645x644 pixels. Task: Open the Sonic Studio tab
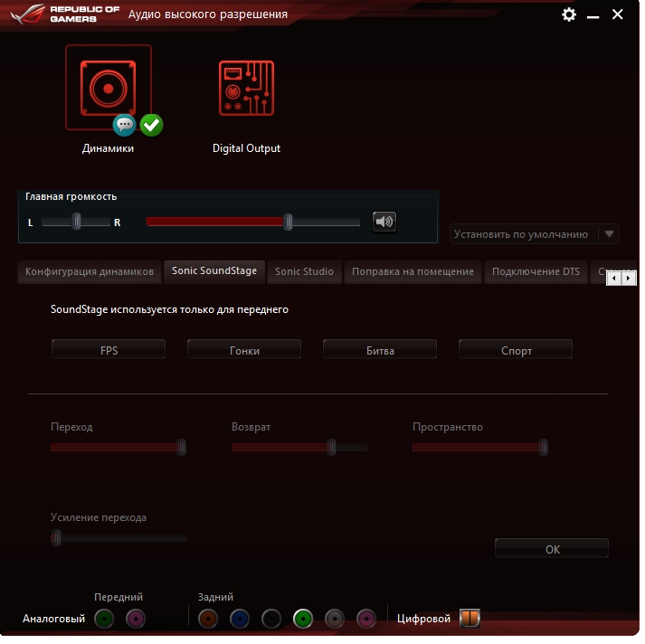[x=304, y=272]
